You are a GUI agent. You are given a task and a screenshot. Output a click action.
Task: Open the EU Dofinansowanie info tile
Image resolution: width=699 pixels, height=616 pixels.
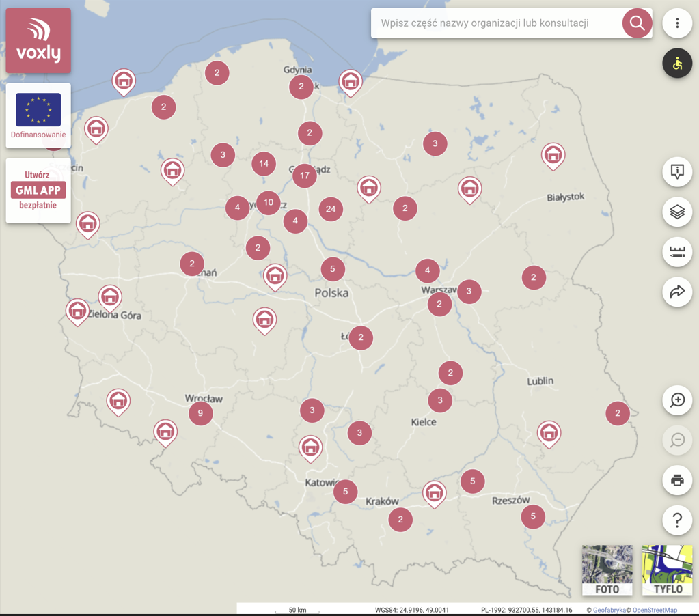[x=38, y=115]
